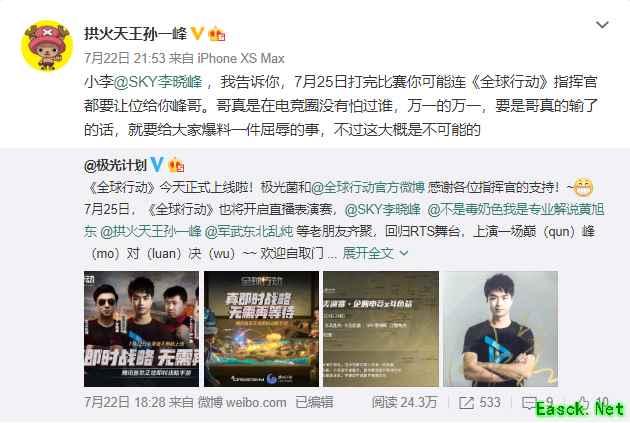Screen dimensions: 630x423
Task: Click the orange verified V badge
Action: coord(197,33)
